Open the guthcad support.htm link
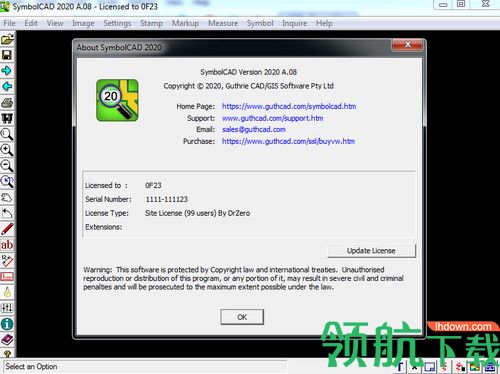 click(273, 118)
